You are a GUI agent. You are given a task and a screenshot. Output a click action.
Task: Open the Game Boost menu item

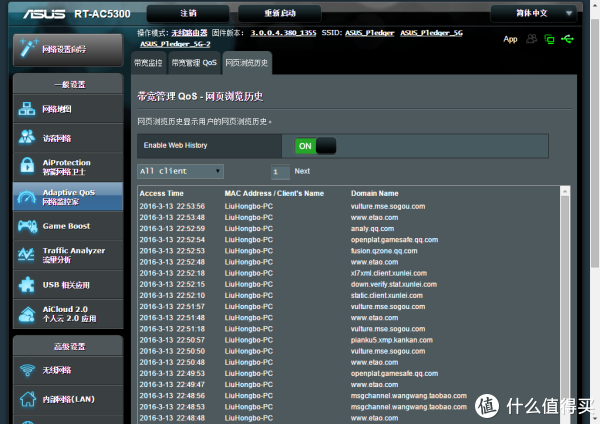coord(68,226)
